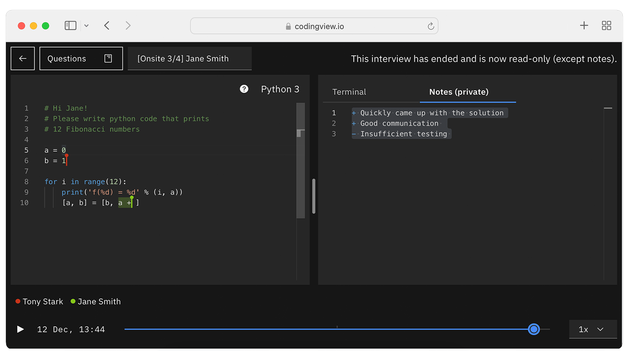The height and width of the screenshot is (364, 630).
Task: Click the code editor scrollbar thumb
Action: pyautogui.click(x=300, y=160)
